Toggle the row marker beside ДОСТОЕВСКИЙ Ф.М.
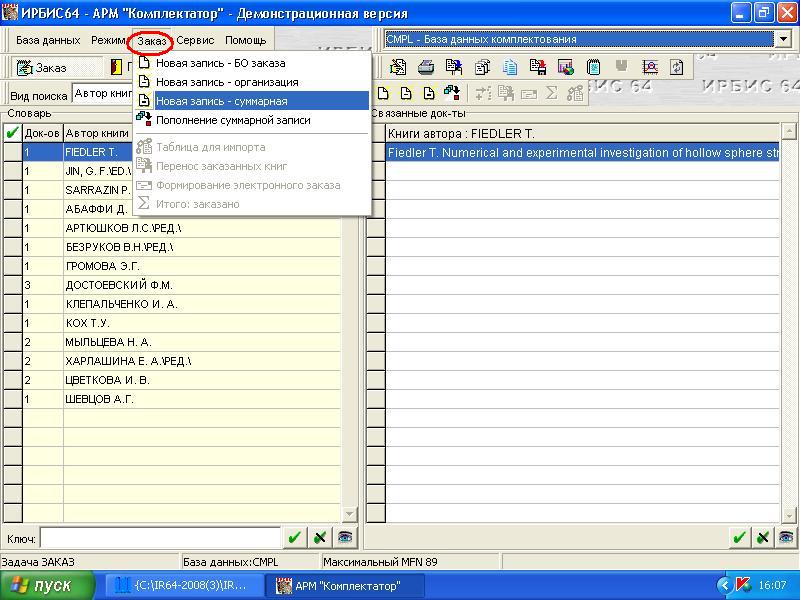Viewport: 800px width, 600px height. (x=12, y=285)
